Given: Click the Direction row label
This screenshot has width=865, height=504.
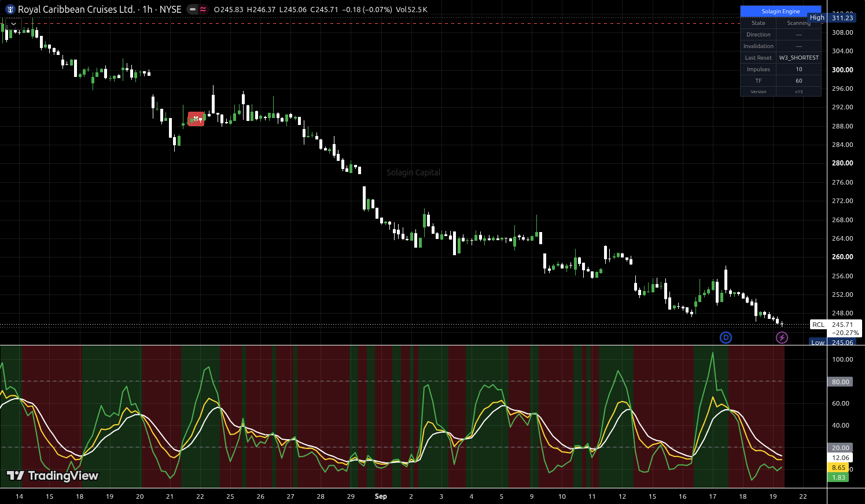Looking at the screenshot, I should coord(759,35).
